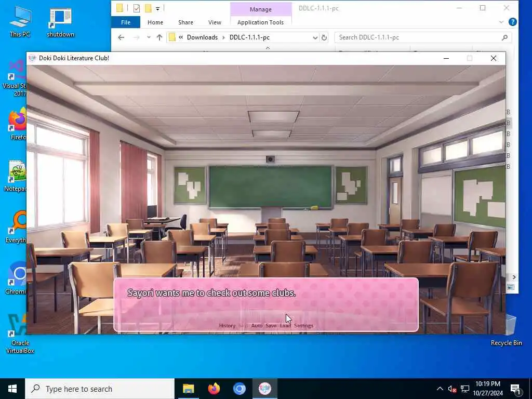
Task: Click the Properties quick access toolbar icon
Action: [x=137, y=8]
